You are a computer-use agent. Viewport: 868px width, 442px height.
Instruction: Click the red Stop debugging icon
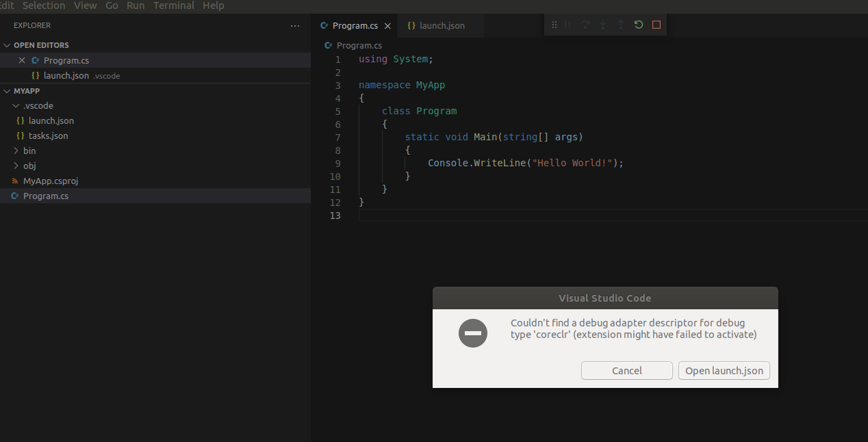pyautogui.click(x=656, y=25)
